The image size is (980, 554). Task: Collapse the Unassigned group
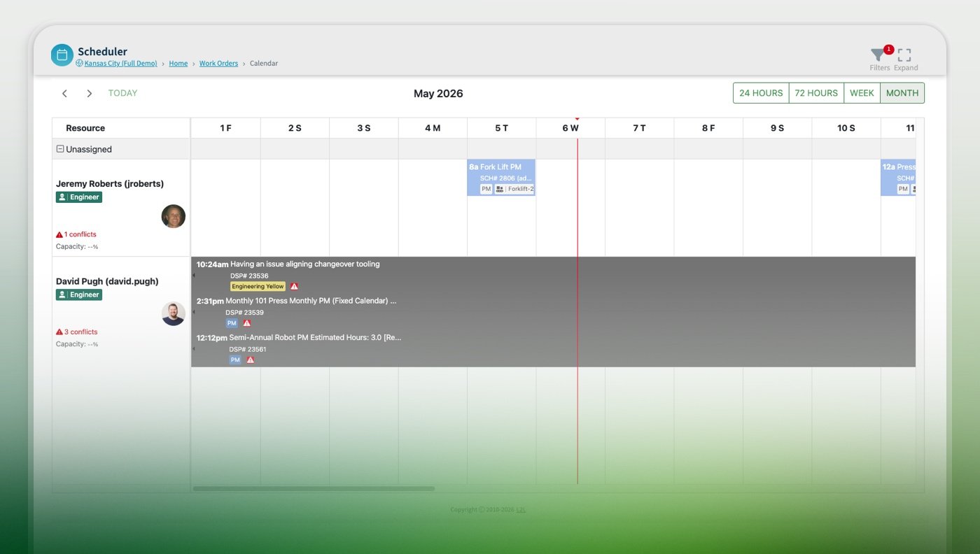(60, 149)
